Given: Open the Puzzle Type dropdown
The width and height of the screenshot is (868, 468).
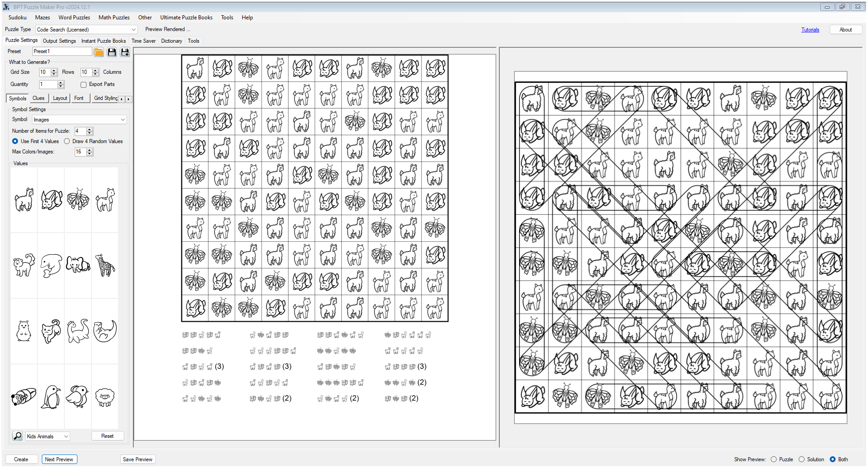Looking at the screenshot, I should [86, 30].
